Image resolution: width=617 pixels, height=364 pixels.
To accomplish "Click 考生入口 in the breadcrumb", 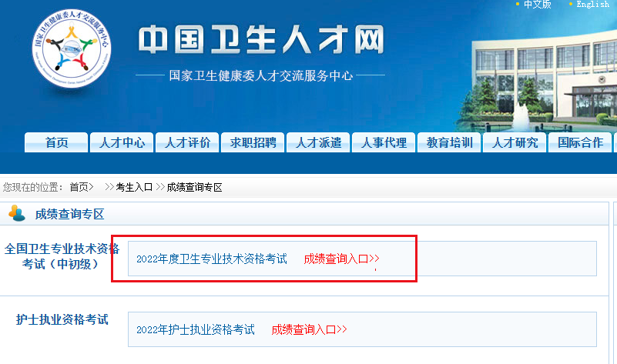I will (134, 187).
